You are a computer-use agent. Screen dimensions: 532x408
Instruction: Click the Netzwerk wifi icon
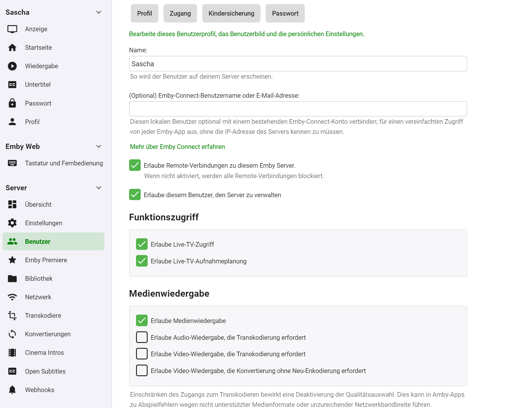12,297
